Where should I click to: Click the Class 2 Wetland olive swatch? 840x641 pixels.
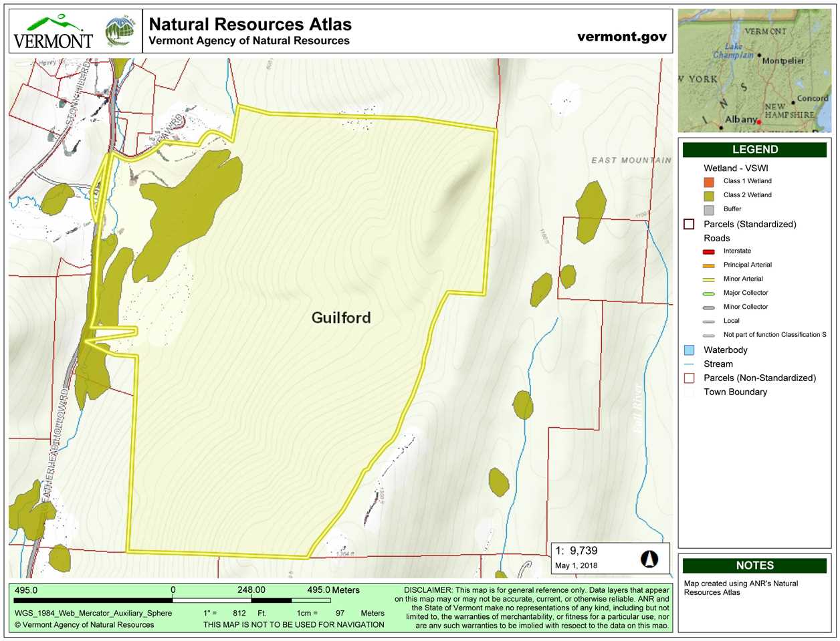pos(709,195)
